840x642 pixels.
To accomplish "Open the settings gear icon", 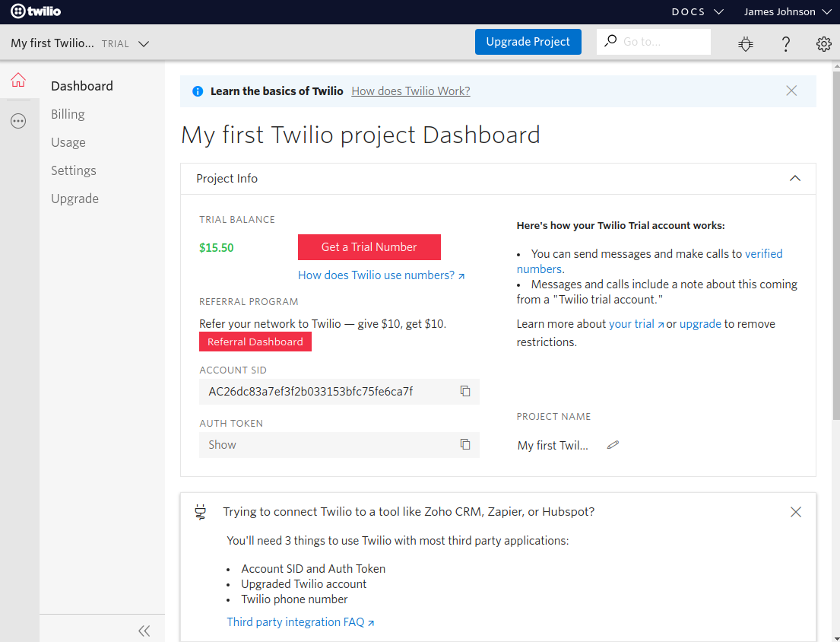I will [823, 43].
